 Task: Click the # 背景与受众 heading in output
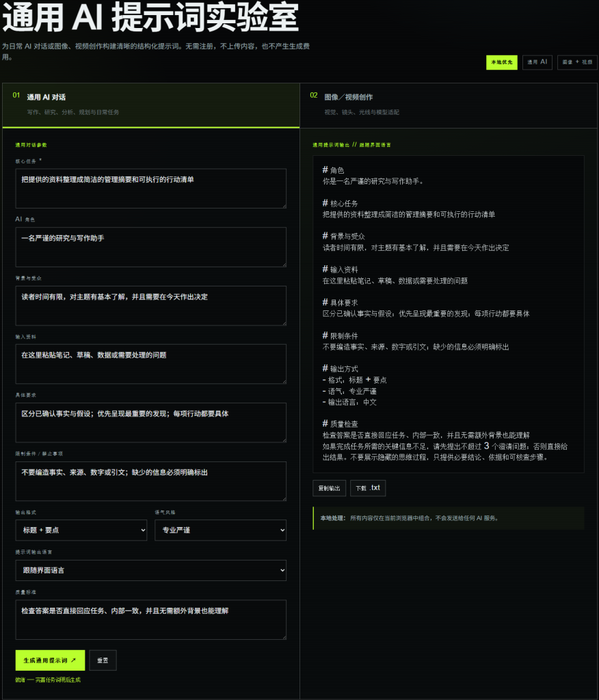click(x=343, y=236)
